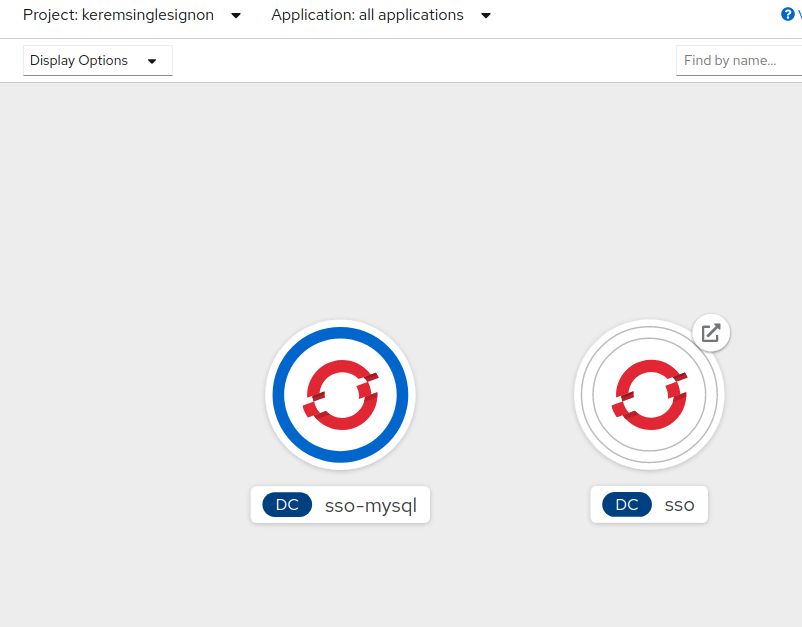802x627 pixels.
Task: Click the blue help question mark icon
Action: coord(788,14)
